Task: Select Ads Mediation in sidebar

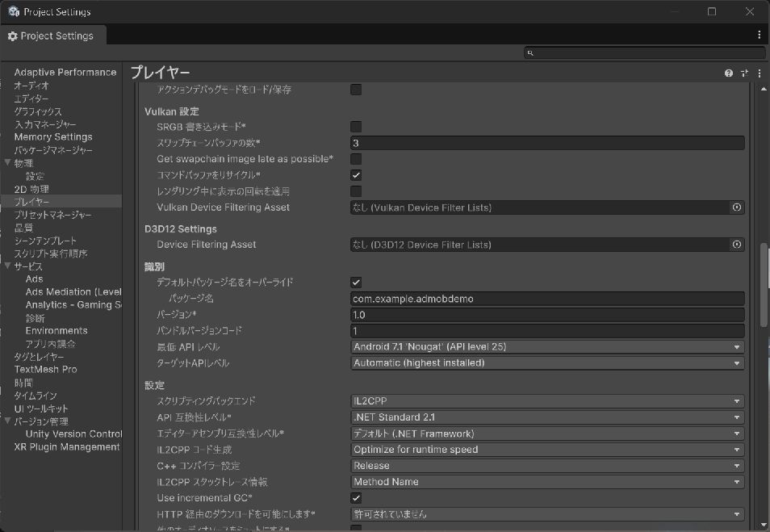Action: (x=73, y=291)
